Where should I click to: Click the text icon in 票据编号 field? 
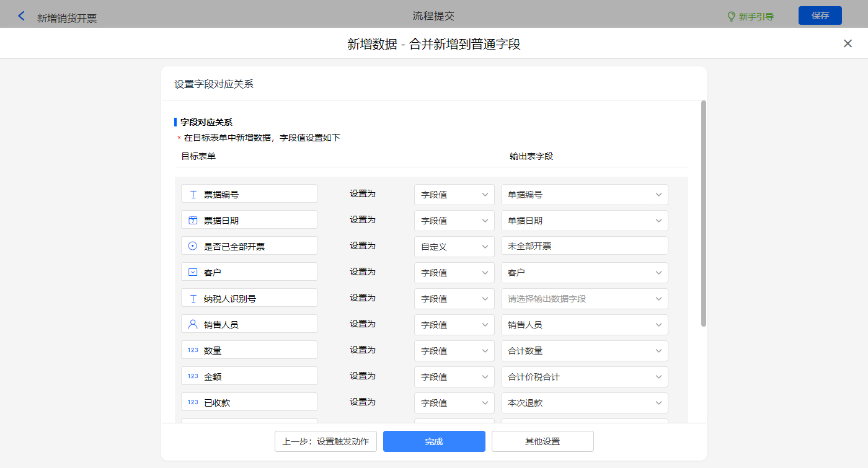[x=193, y=194]
